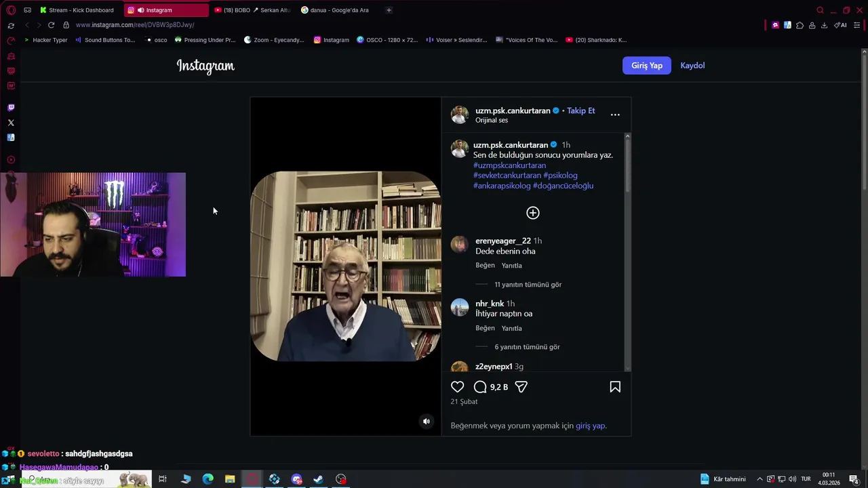Load more comments with the plus circle
The height and width of the screenshot is (488, 868).
point(533,213)
